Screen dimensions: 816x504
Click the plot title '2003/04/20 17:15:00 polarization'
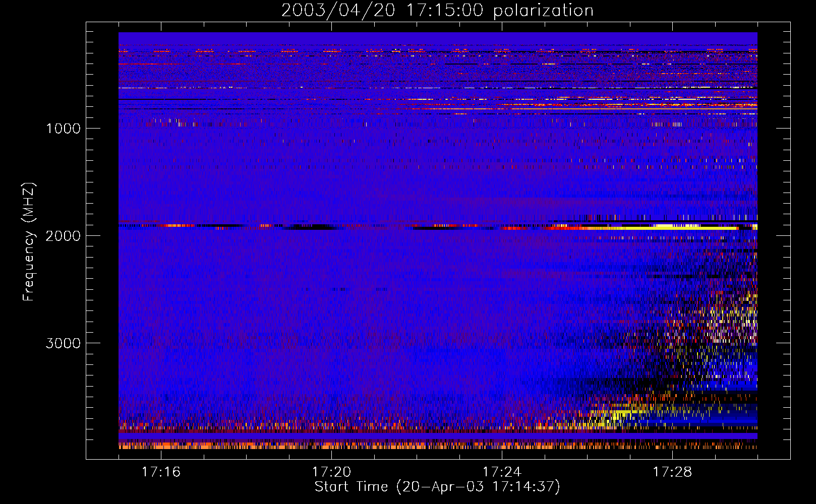437,11
